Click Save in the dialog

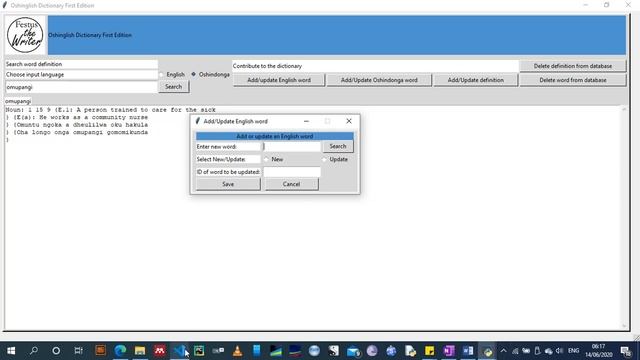[x=228, y=184]
